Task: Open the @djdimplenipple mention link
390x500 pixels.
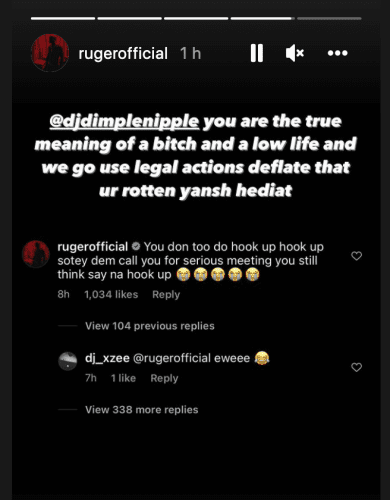Action: tap(124, 121)
